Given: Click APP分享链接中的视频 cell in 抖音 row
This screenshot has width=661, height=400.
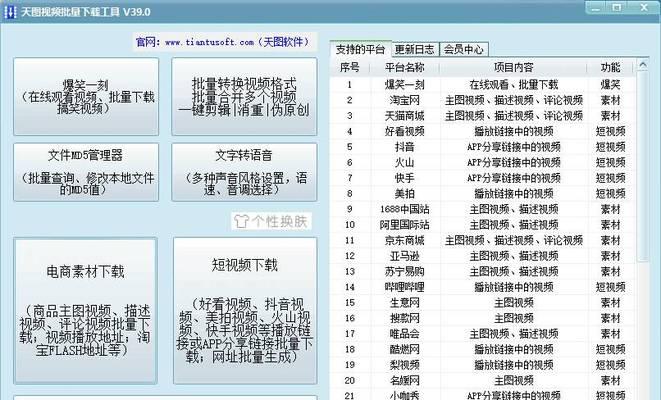Looking at the screenshot, I should [513, 147].
